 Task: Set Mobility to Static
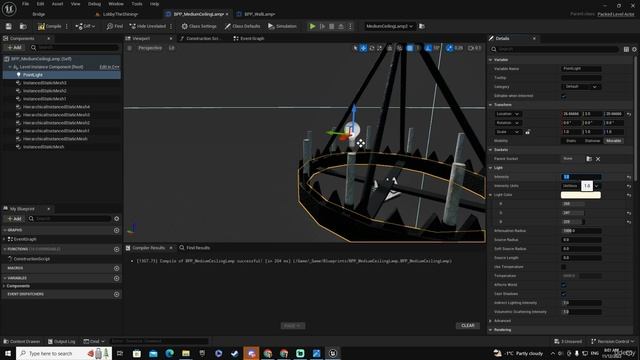pos(571,141)
